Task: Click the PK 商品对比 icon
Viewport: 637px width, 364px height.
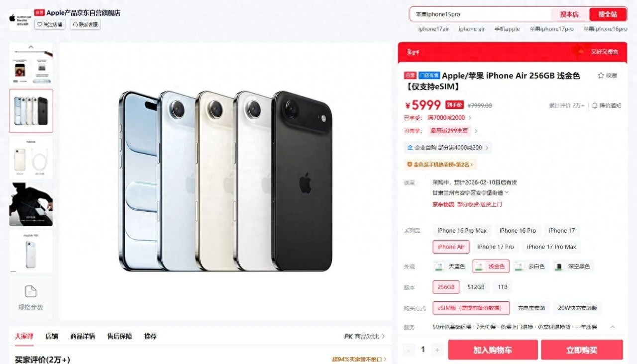Action: (x=348, y=337)
